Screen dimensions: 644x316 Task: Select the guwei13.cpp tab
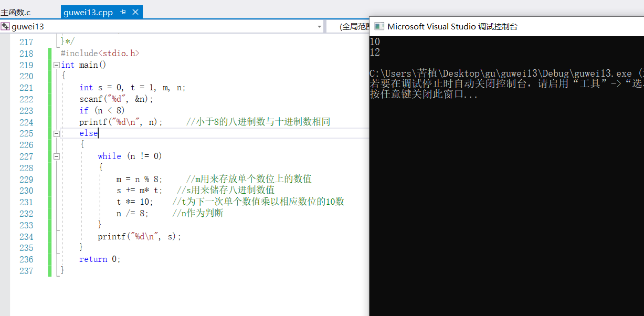pos(88,12)
